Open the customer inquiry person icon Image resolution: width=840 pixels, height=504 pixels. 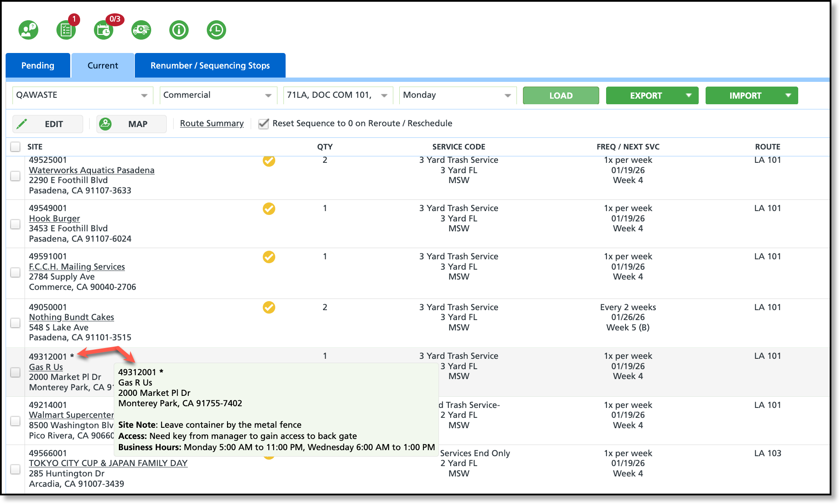28,30
